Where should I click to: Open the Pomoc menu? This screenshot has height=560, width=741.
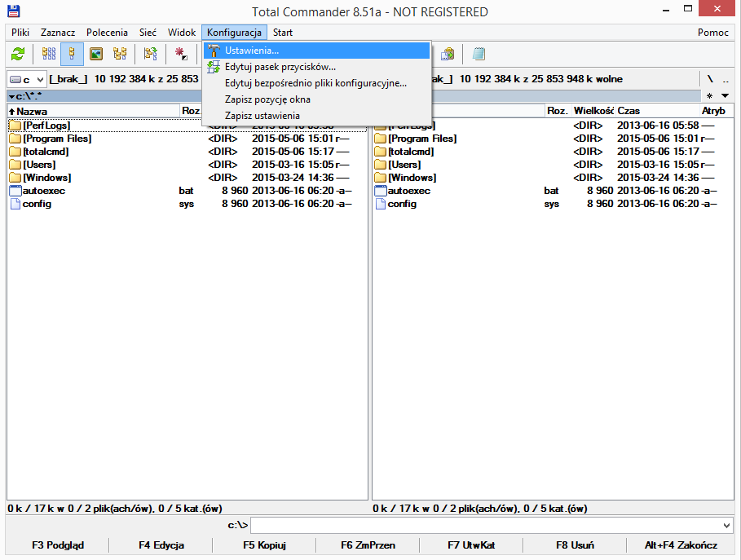[x=712, y=33]
